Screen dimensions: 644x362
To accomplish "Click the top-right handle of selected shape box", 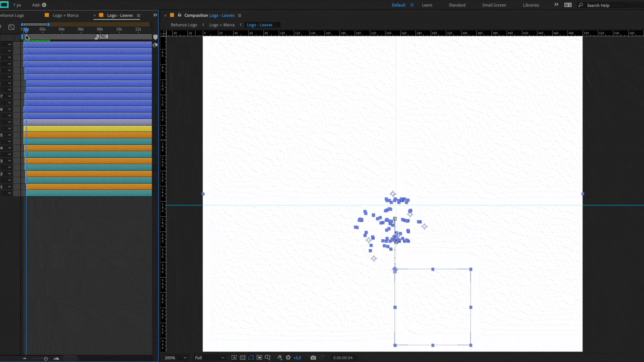I will pyautogui.click(x=471, y=269).
